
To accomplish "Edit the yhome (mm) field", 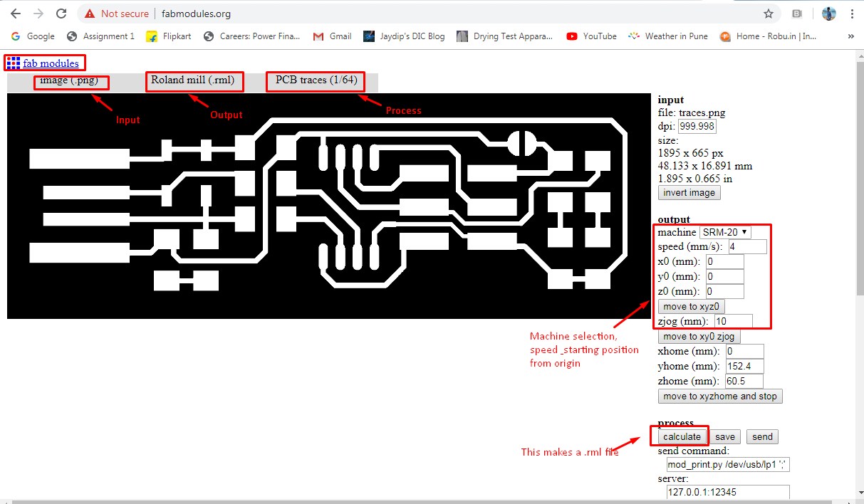I will [x=744, y=367].
